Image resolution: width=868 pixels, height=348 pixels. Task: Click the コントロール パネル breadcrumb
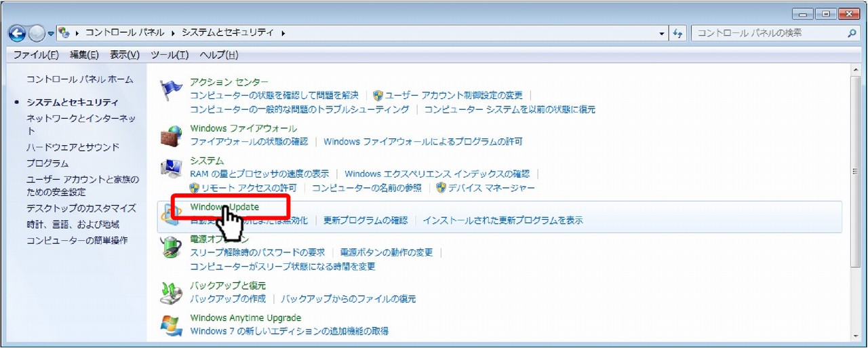pyautogui.click(x=124, y=33)
